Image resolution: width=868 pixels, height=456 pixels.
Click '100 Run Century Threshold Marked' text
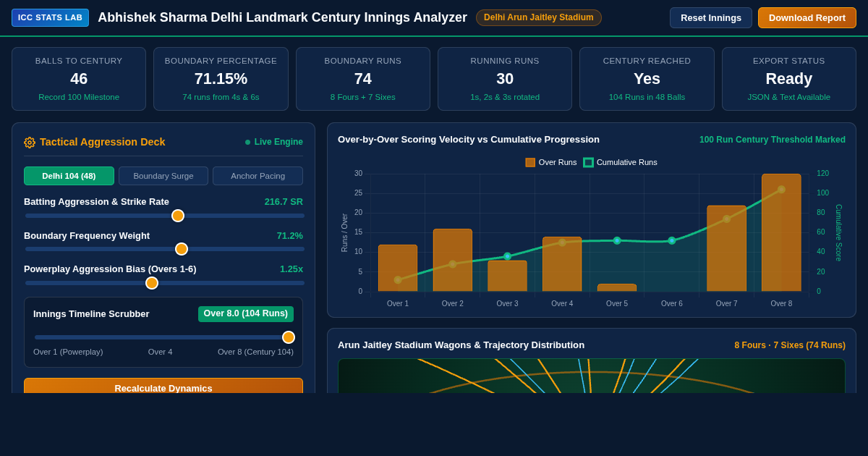click(773, 140)
